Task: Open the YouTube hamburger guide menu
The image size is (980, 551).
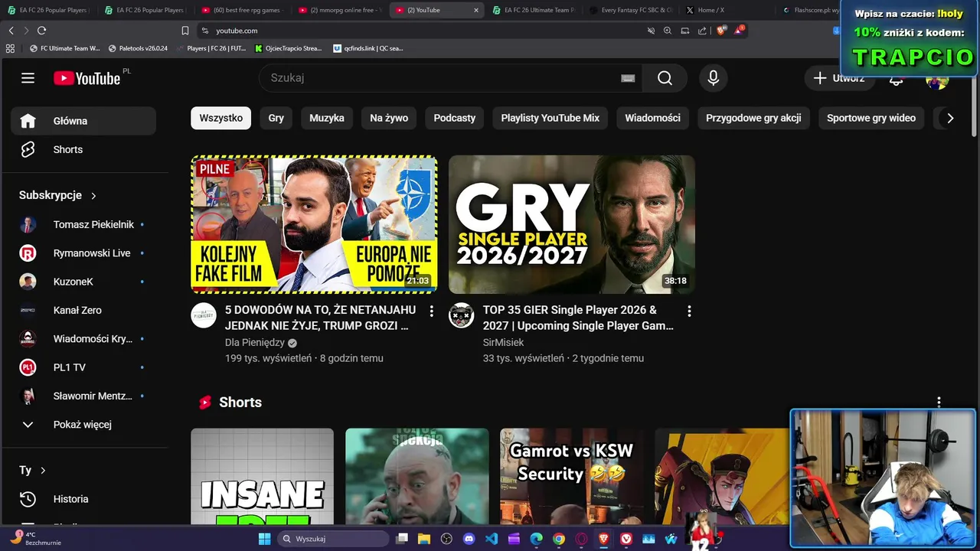Action: tap(28, 78)
